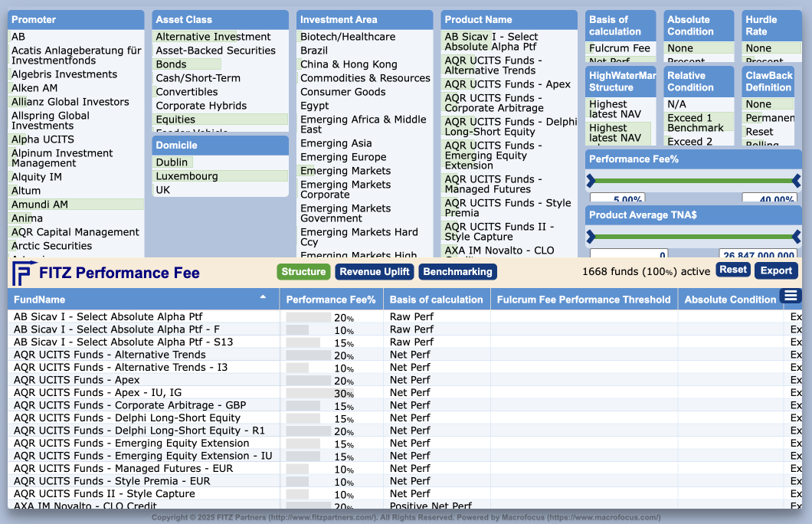This screenshot has height=524, width=812.
Task: Select Fulcrum Fee basis of calculation
Action: pyautogui.click(x=619, y=48)
